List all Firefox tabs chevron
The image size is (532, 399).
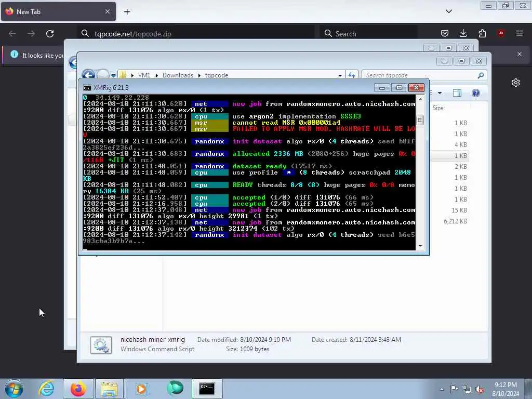pyautogui.click(x=449, y=11)
